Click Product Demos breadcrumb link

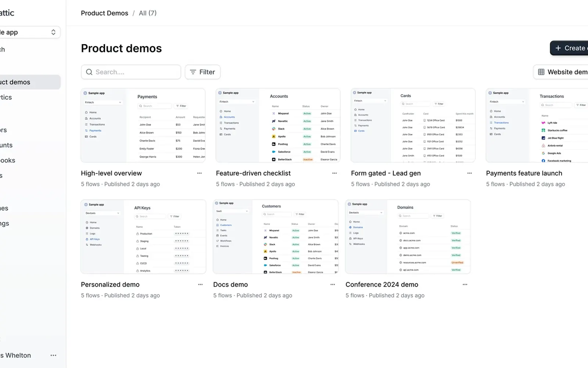pyautogui.click(x=104, y=13)
